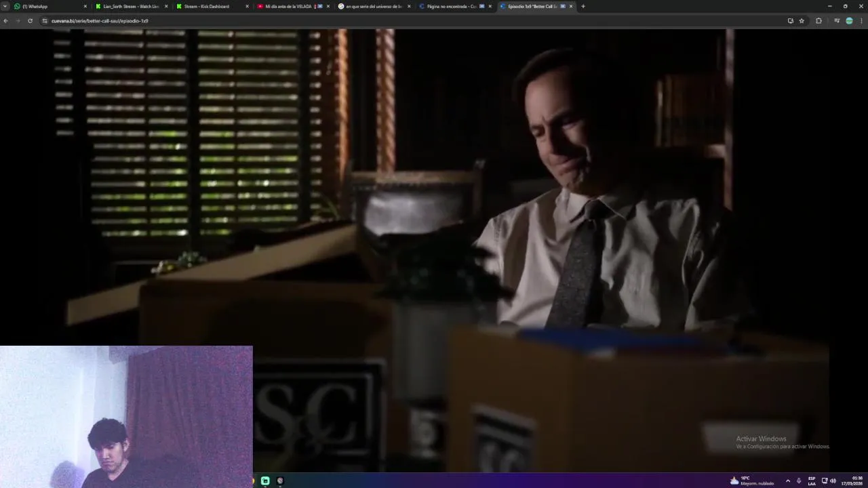Click the cuevana.bi address bar URL
The image size is (868, 488).
(x=100, y=21)
